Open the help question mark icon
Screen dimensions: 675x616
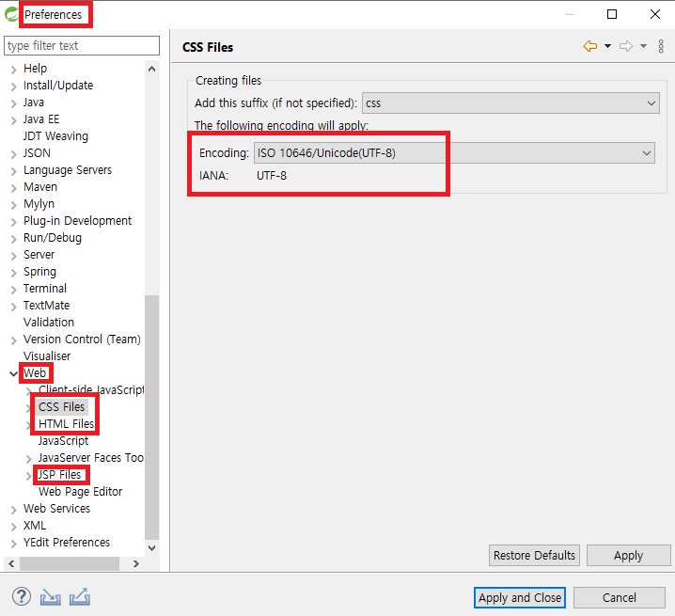(21, 596)
